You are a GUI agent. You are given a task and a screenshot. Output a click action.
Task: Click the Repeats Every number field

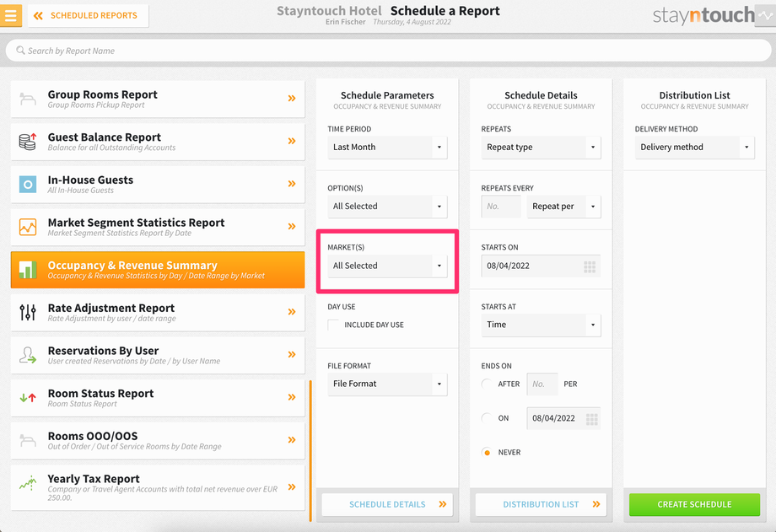501,207
